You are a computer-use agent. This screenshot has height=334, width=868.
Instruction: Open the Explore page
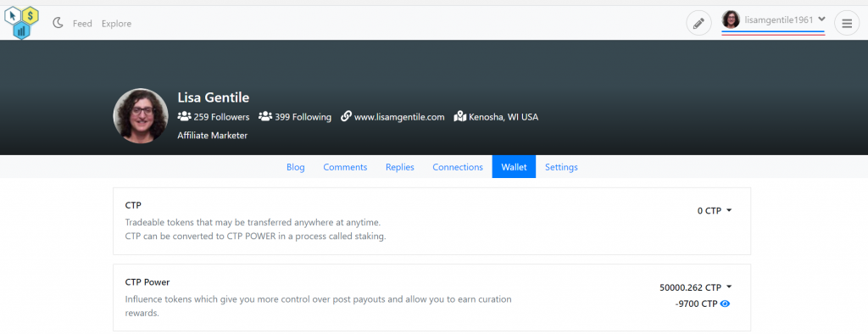click(x=116, y=24)
